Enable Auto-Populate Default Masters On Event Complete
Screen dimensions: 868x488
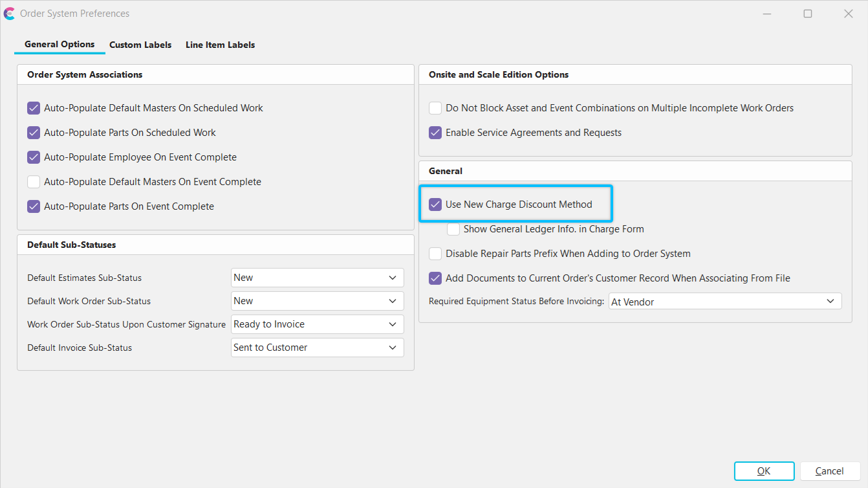(34, 182)
